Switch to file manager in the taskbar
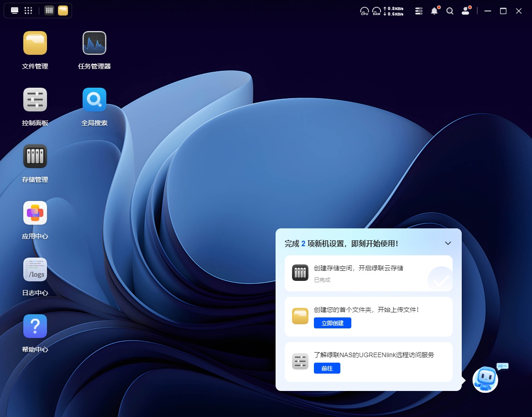This screenshot has width=532, height=417. 63,11
